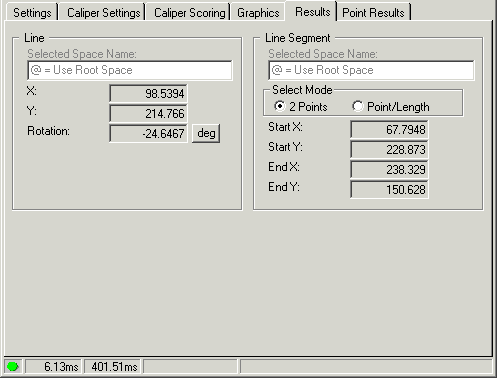
Task: Select the Results tab
Action: click(x=312, y=12)
